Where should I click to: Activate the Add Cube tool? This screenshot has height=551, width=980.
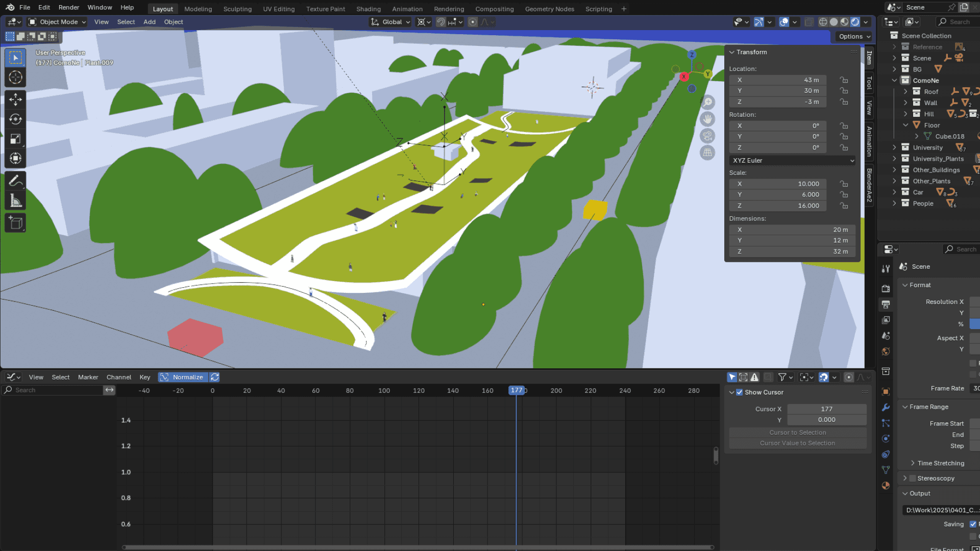coord(15,223)
